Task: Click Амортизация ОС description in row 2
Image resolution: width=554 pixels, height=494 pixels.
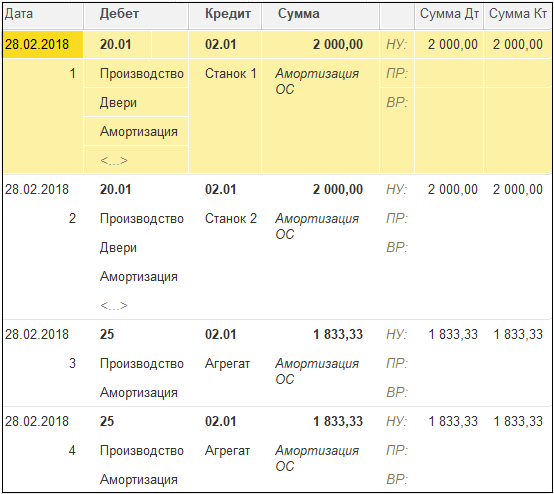Action: click(317, 226)
